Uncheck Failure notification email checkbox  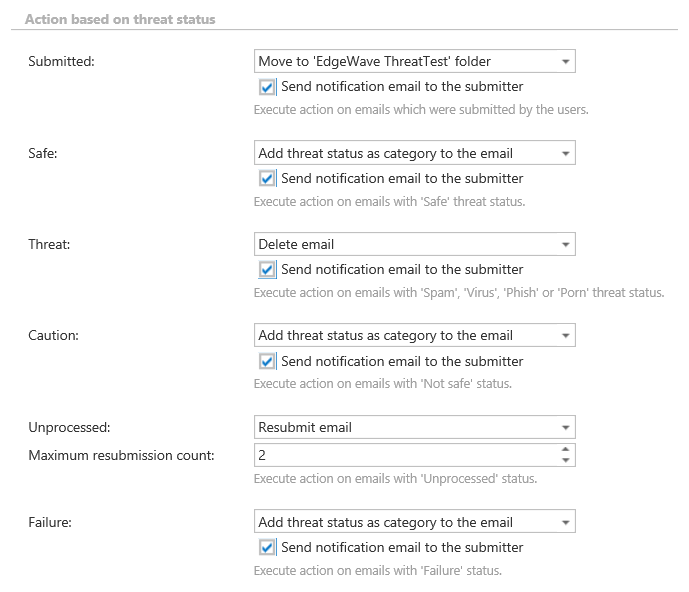click(x=267, y=547)
